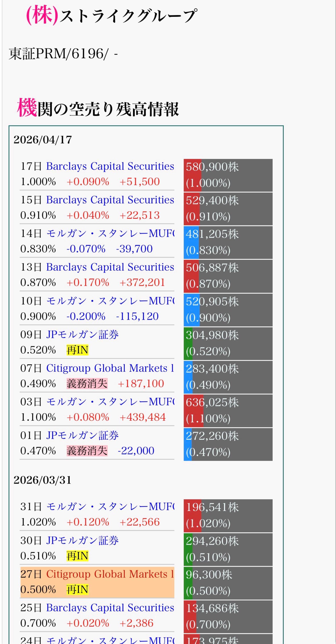336x644 pixels.
Task: Open the 17日 Barclays Capital Securities link
Action: pyautogui.click(x=110, y=166)
